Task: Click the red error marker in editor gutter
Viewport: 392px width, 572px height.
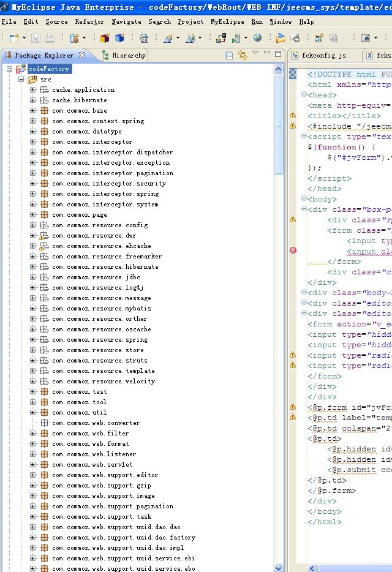Action: pos(293,250)
